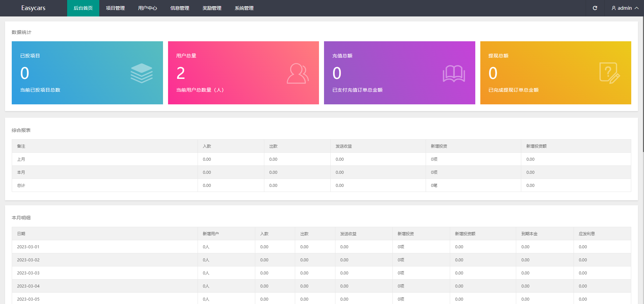
Task: Click the open book icon on purple card
Action: pyautogui.click(x=453, y=73)
